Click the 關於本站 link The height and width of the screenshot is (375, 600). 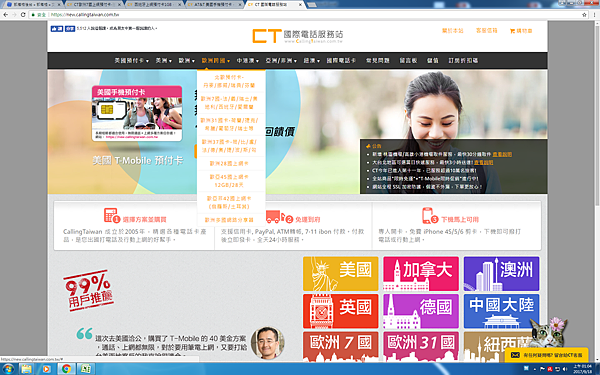click(x=453, y=31)
